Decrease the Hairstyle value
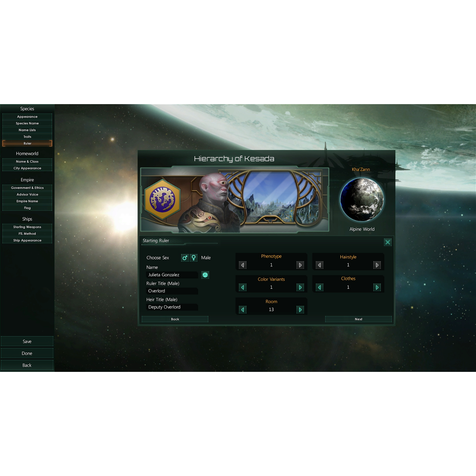 (319, 265)
